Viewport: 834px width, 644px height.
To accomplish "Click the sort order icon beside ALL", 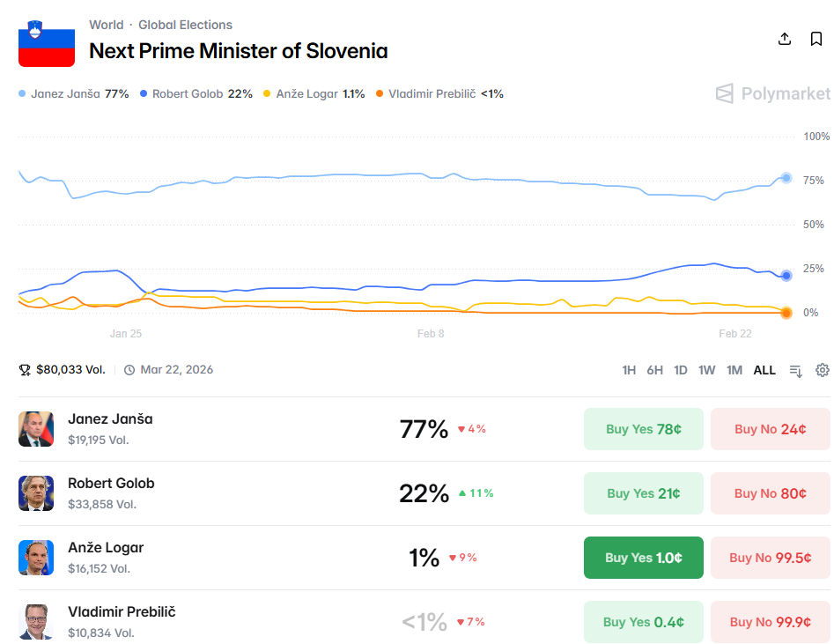I will click(795, 370).
